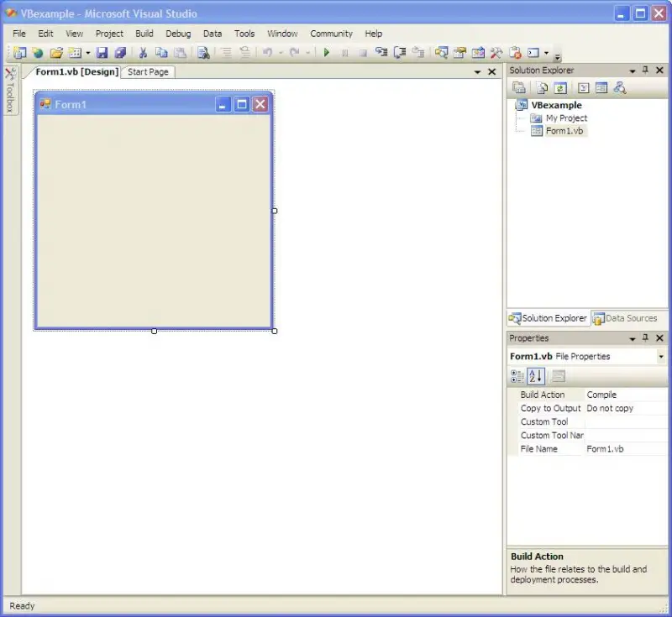
Task: Open the Form1.vb object dropdown in Properties
Action: pyautogui.click(x=660, y=357)
